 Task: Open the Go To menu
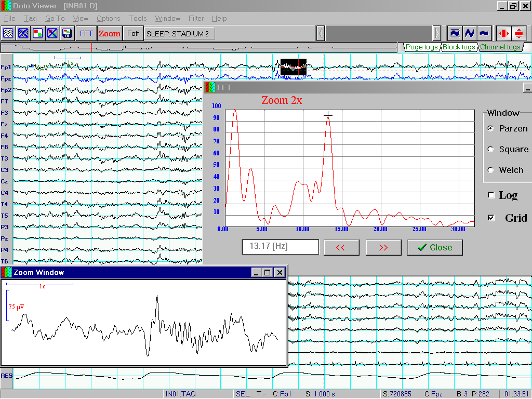[x=55, y=18]
